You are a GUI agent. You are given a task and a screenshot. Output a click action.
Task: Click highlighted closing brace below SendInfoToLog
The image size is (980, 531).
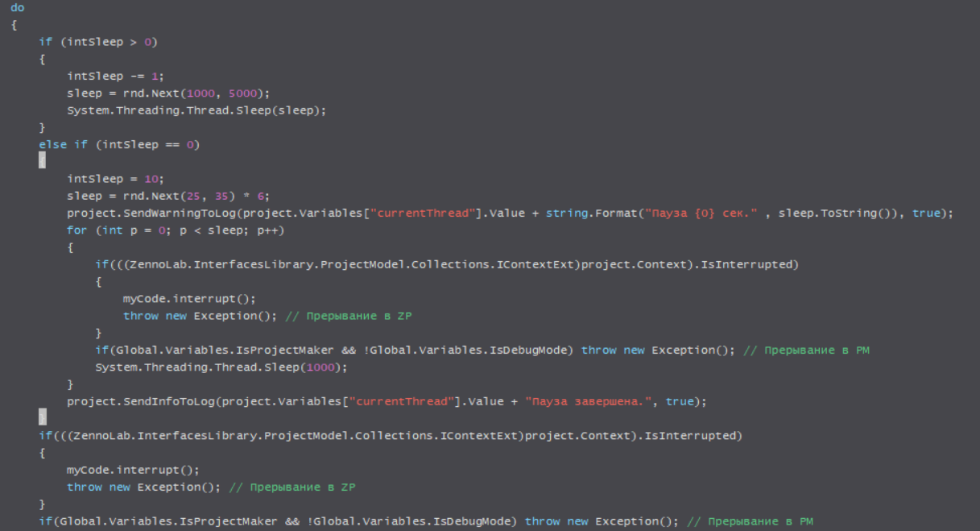pyautogui.click(x=42, y=417)
